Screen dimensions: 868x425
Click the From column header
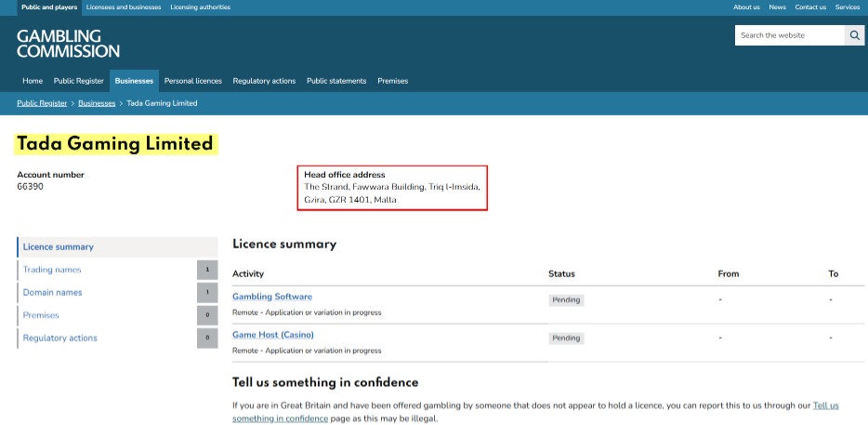[729, 273]
